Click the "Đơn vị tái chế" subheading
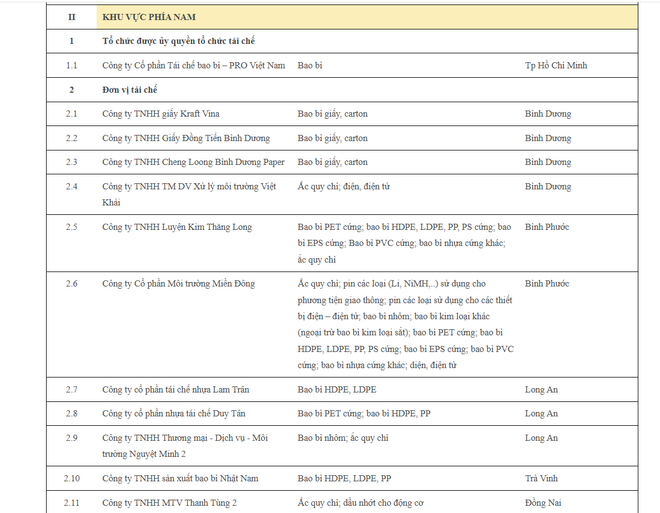Screen dimensions: 660x513 pyautogui.click(x=137, y=90)
